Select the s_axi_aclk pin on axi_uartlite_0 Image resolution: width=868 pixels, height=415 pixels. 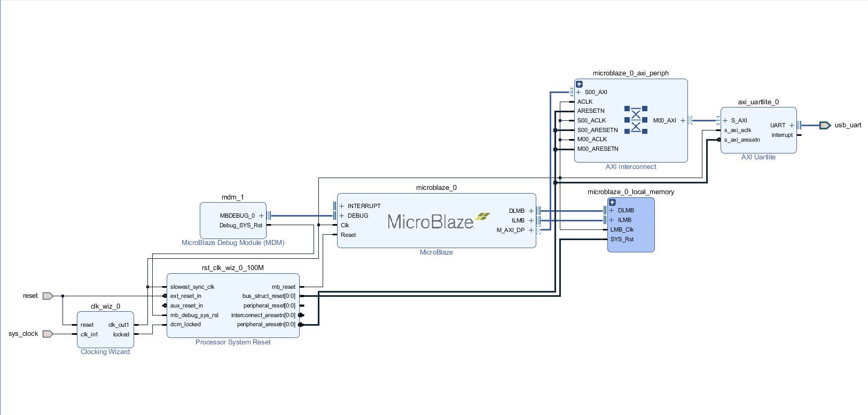click(x=738, y=130)
